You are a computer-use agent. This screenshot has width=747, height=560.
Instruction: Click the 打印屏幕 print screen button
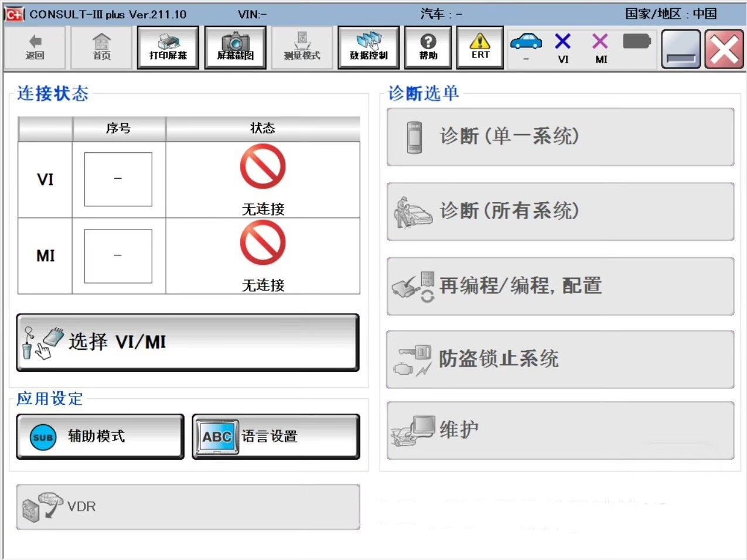click(168, 48)
